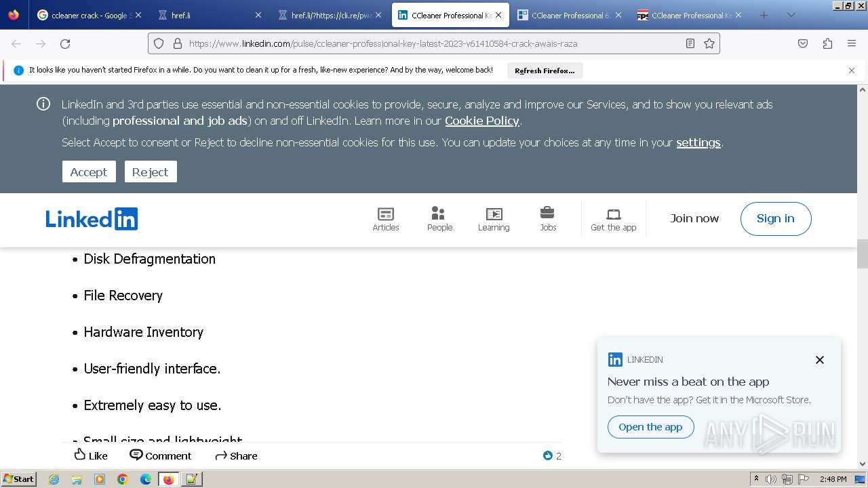This screenshot has height=488, width=868.
Task: Click Join now
Action: 694,218
